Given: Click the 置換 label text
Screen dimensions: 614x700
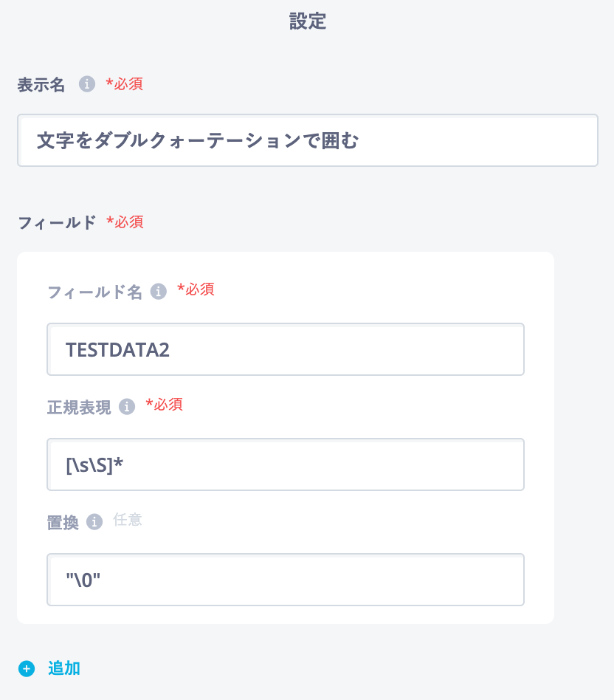Looking at the screenshot, I should point(63,522).
